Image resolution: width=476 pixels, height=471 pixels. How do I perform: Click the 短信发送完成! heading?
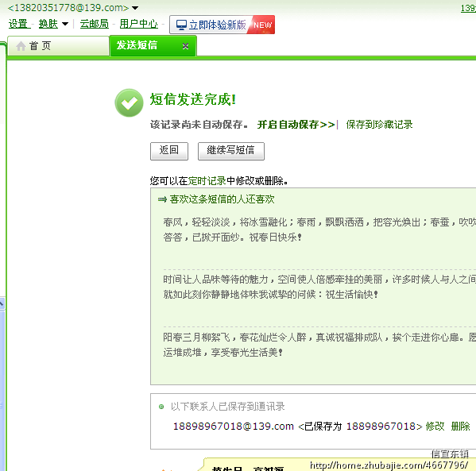193,99
